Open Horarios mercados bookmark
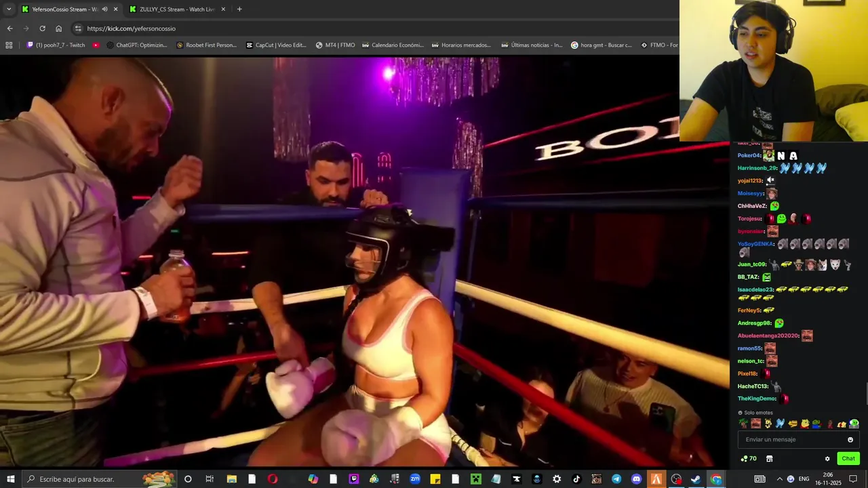The width and height of the screenshot is (868, 488). pos(461,45)
